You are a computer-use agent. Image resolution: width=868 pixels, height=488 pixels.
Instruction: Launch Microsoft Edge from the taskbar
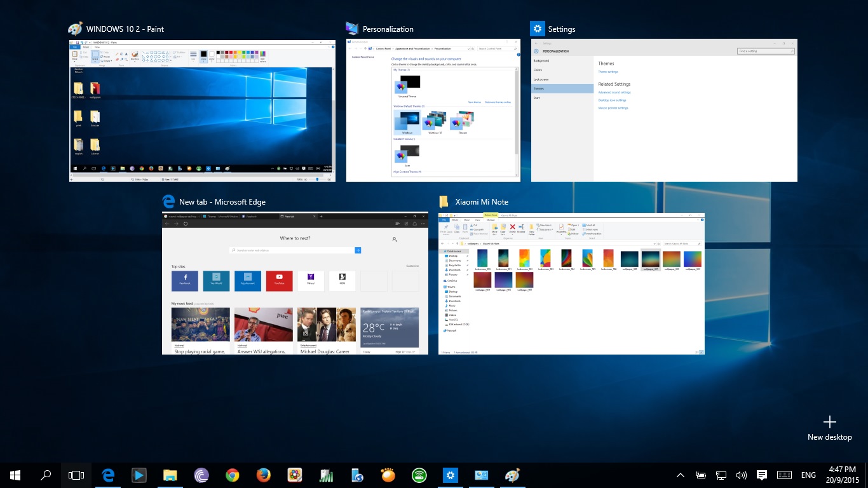[107, 475]
